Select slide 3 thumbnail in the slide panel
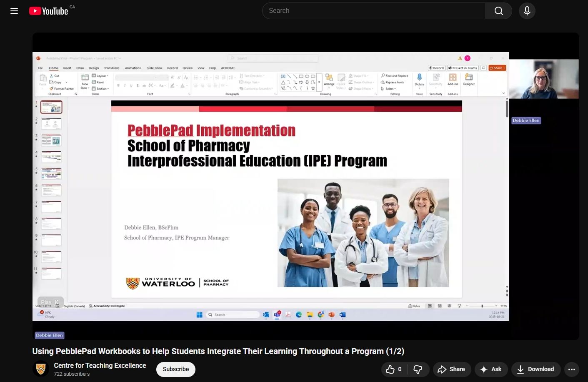The width and height of the screenshot is (588, 382). [51, 140]
